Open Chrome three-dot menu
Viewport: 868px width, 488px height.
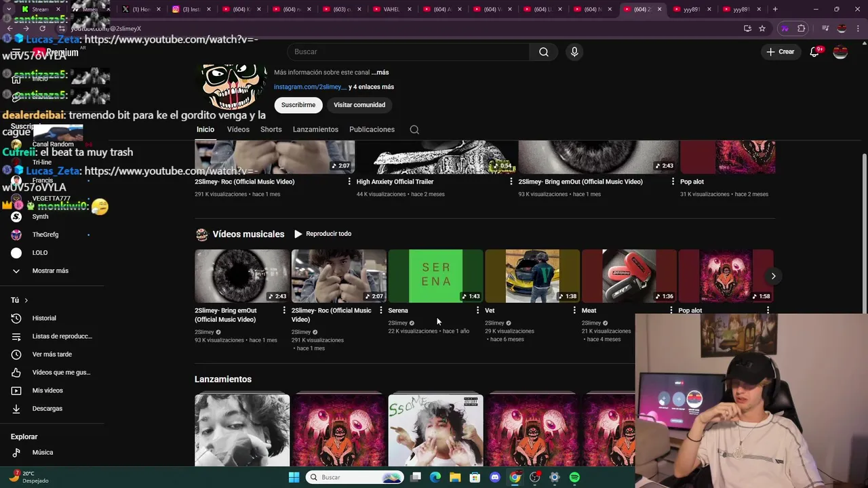[858, 28]
